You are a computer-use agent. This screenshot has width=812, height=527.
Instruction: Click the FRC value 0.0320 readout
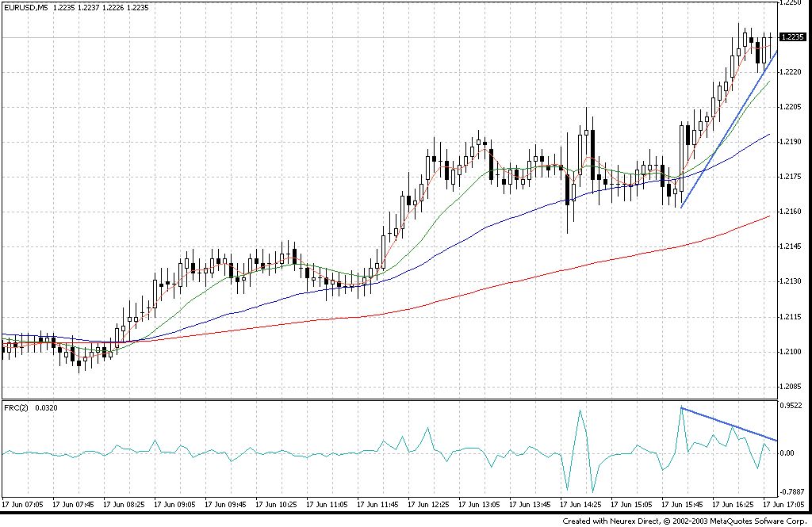[x=47, y=408]
